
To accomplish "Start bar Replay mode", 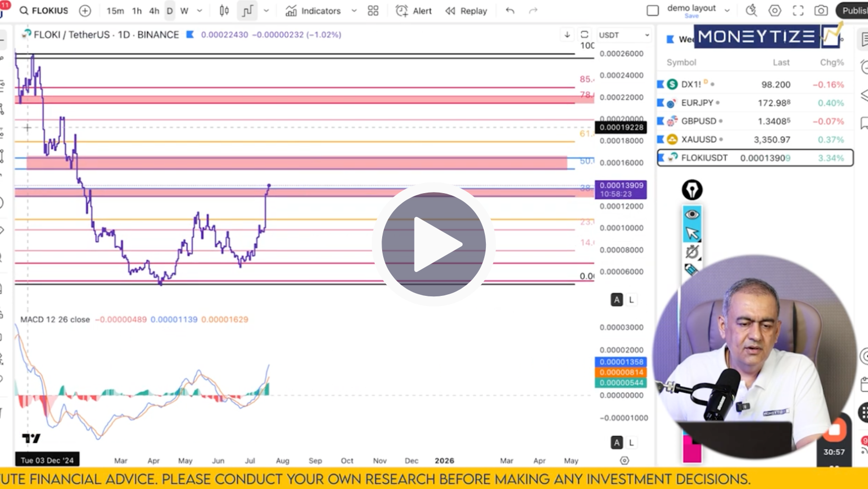I will pos(466,11).
